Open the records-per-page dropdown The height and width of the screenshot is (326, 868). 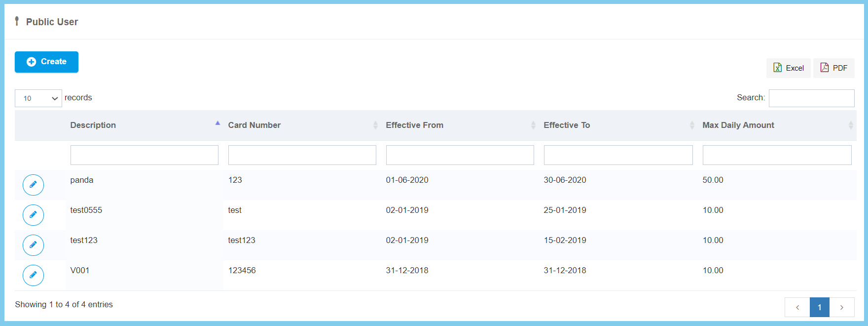[38, 98]
